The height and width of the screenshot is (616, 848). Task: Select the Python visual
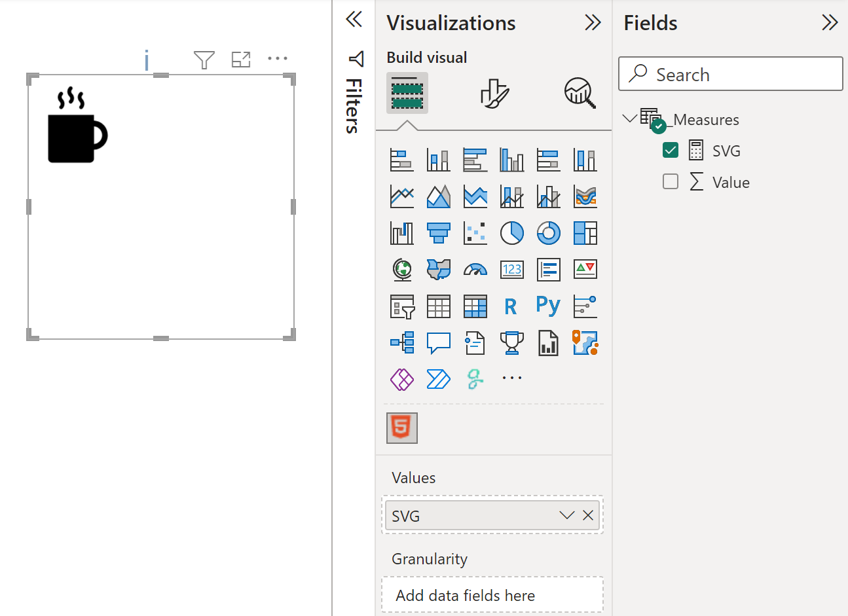(x=548, y=306)
